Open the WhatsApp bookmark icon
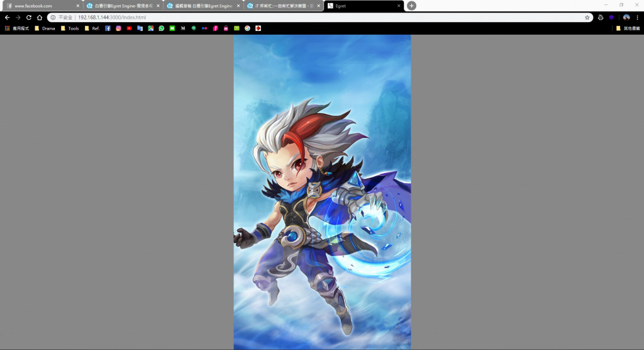Screen dimensions: 644x350 pos(162,28)
